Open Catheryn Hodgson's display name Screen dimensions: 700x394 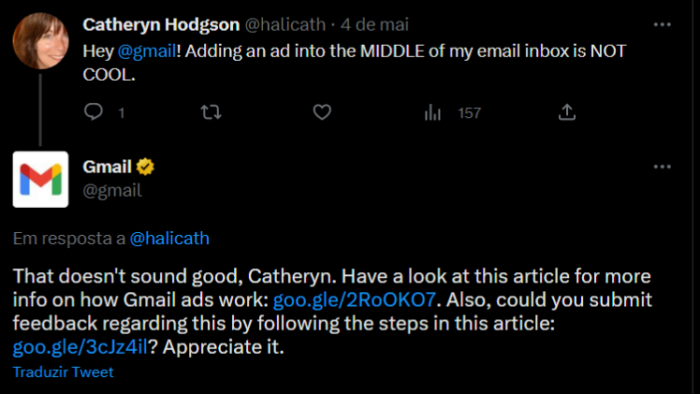pos(161,25)
